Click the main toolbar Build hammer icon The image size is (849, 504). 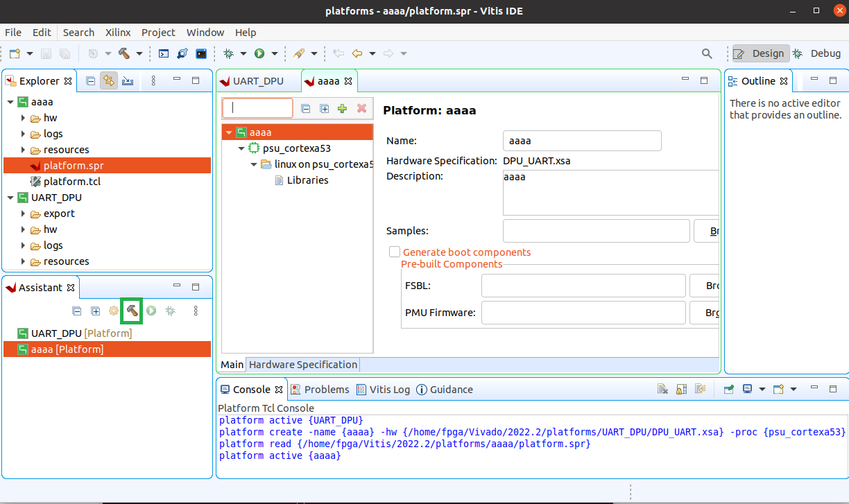[124, 53]
